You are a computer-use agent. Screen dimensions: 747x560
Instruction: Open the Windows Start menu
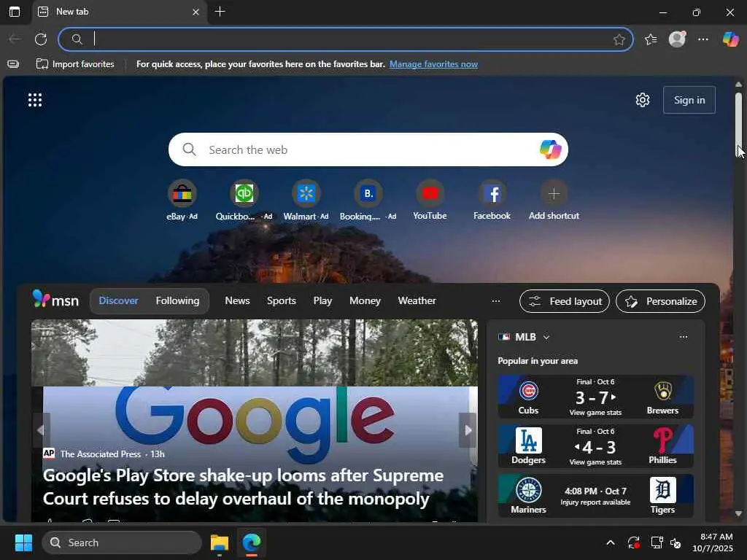click(23, 542)
